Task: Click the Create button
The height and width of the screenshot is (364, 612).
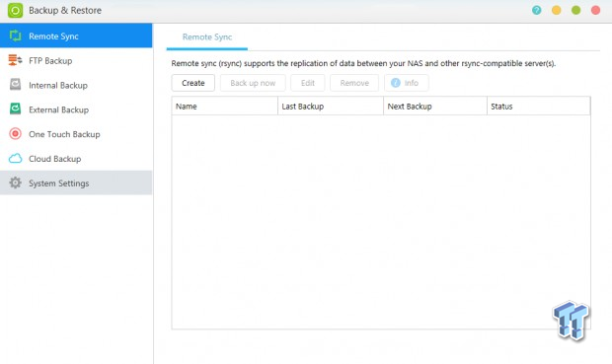Action: (x=193, y=83)
